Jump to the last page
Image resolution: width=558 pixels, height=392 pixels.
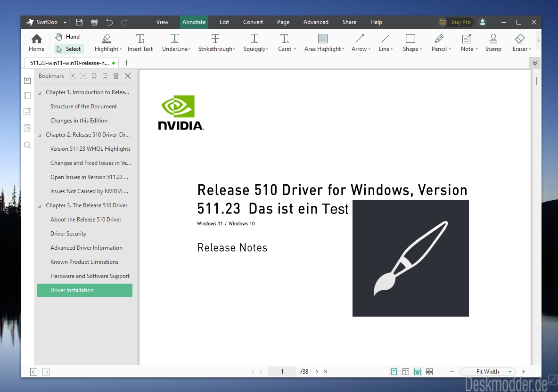tap(325, 372)
